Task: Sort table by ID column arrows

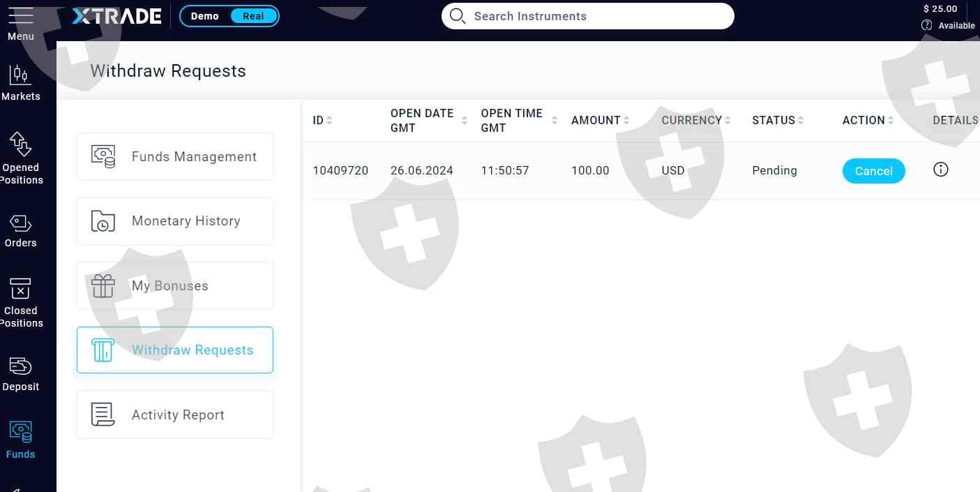Action: [x=329, y=120]
